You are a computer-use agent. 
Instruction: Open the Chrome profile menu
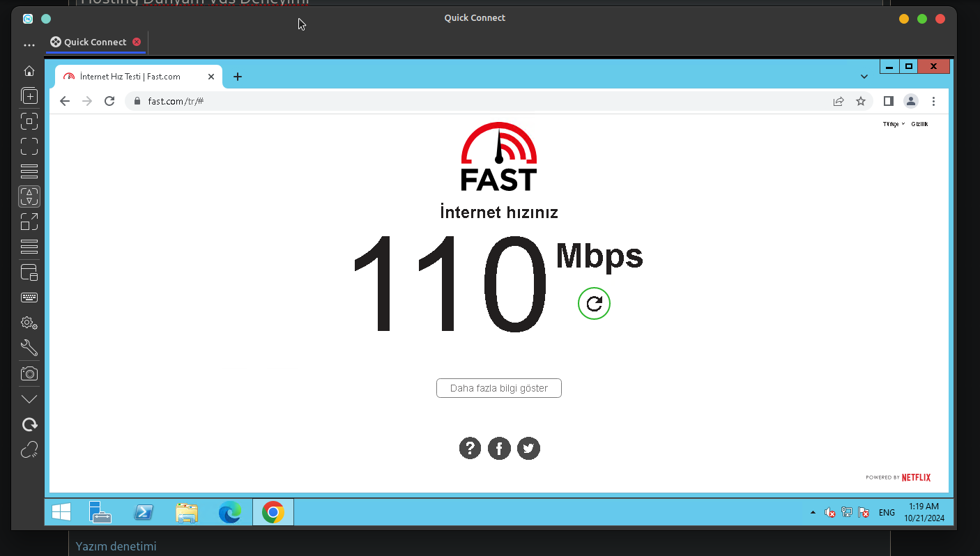point(911,101)
